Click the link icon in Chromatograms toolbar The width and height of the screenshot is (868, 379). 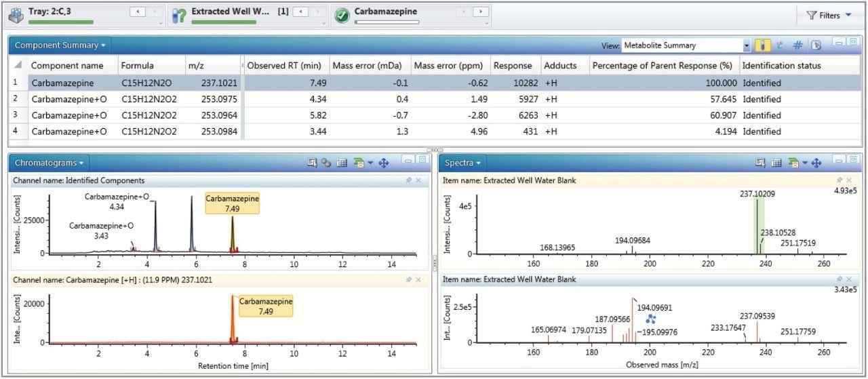(x=325, y=163)
